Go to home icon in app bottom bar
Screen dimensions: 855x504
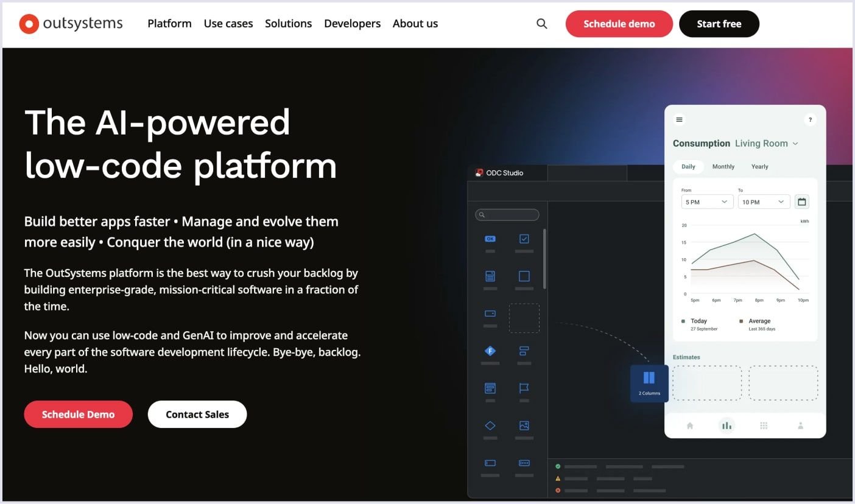(690, 425)
